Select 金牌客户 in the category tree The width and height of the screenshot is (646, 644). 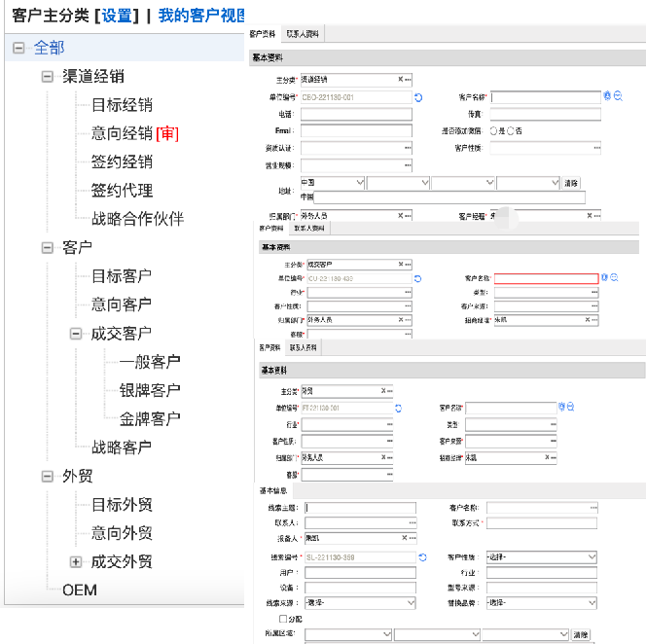coord(149,418)
